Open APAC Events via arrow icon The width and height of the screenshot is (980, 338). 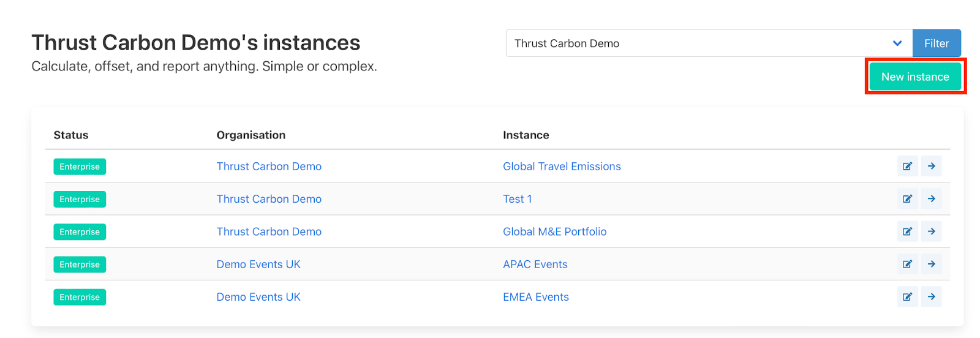[931, 264]
